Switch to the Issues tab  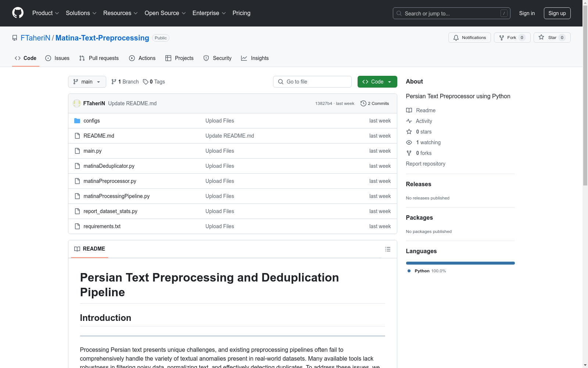click(57, 58)
